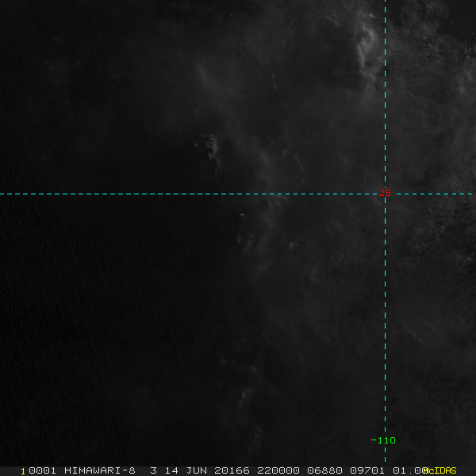The width and height of the screenshot is (476, 476).
Task: Click the 220000 time stamp
Action: coord(278,470)
